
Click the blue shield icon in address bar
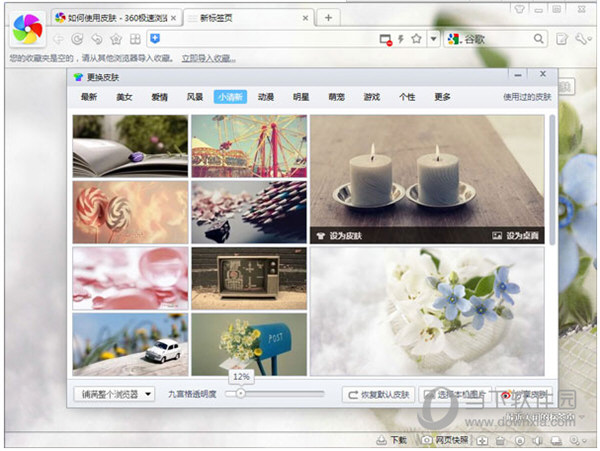pyautogui.click(x=155, y=39)
